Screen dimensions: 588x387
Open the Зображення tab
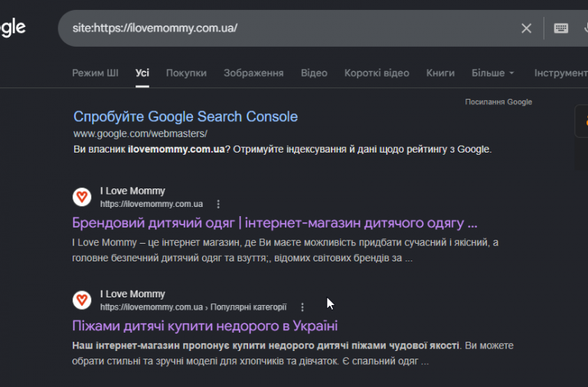coord(253,73)
